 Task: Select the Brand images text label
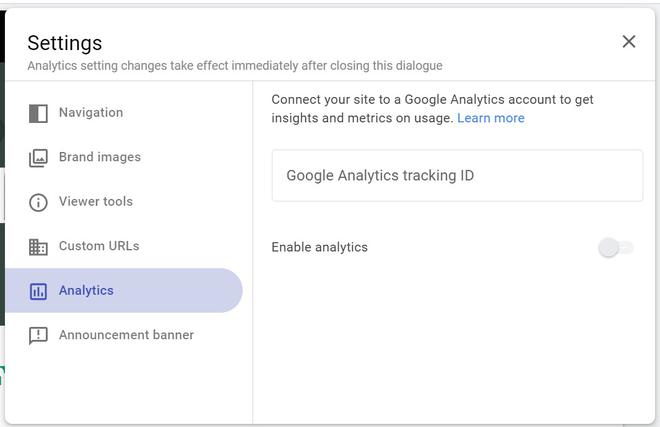tap(100, 157)
